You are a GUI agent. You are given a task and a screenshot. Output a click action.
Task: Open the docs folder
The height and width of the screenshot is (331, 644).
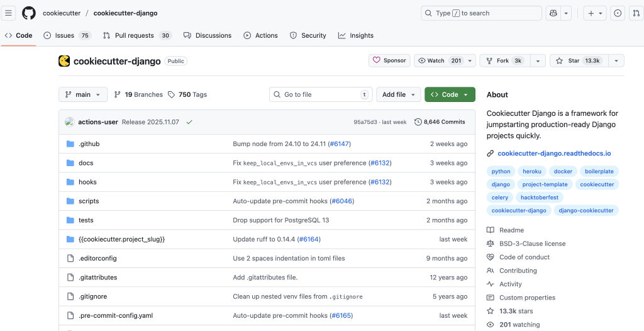click(x=86, y=163)
